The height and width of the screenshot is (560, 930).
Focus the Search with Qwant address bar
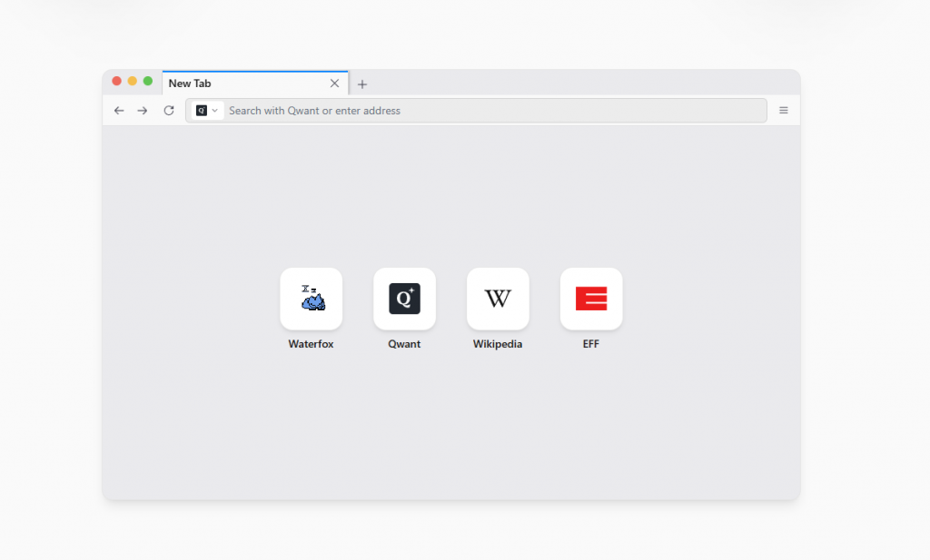point(476,111)
